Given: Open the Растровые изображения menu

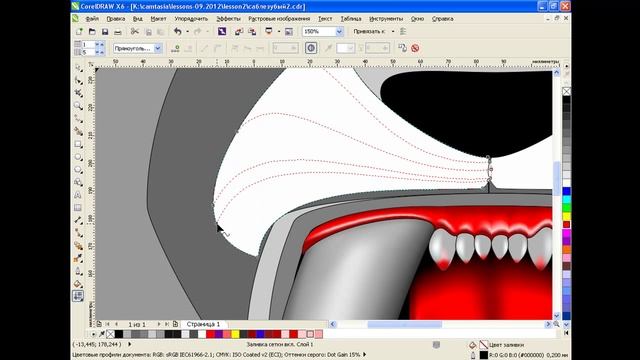Looking at the screenshot, I should tap(279, 19).
